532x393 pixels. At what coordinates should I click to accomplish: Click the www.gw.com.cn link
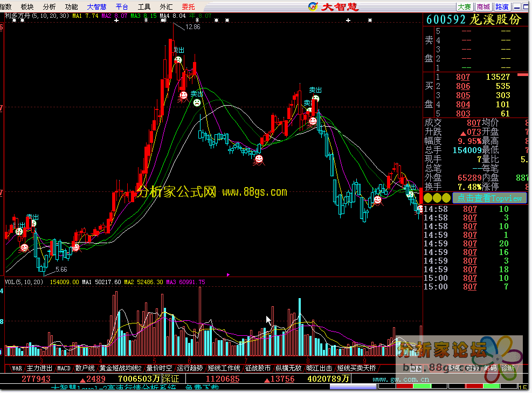click(400, 379)
